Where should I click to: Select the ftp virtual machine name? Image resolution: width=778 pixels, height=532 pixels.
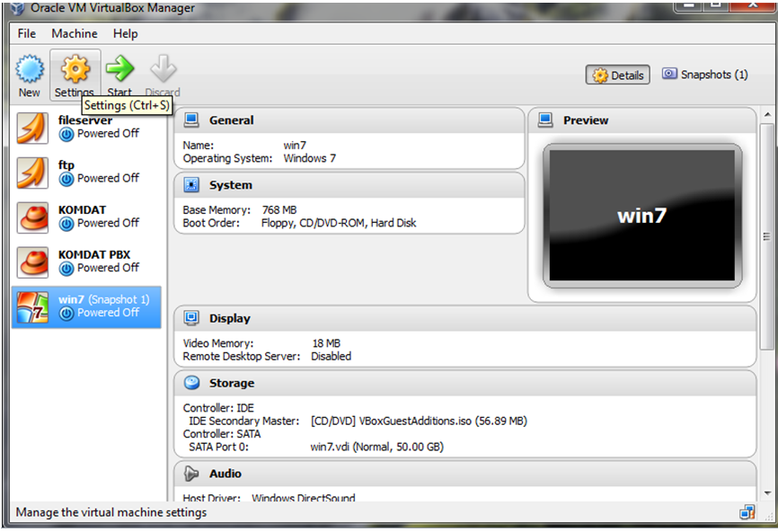pyautogui.click(x=66, y=165)
